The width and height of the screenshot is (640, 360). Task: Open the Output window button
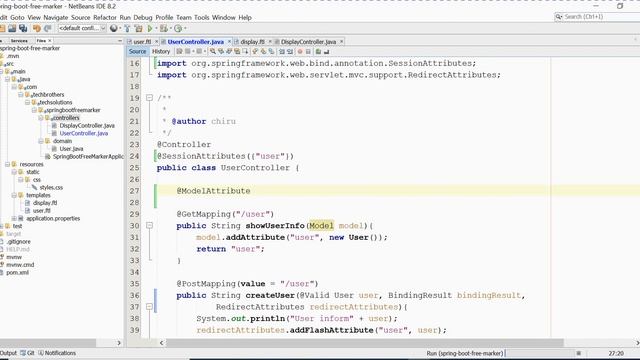point(8,353)
